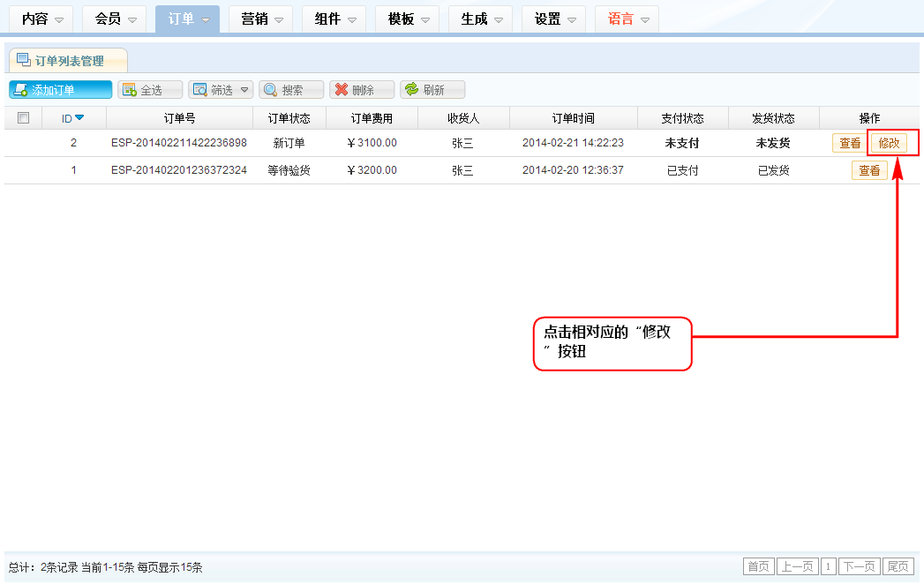
Task: Jump to 尾页 (last page)
Action: pyautogui.click(x=898, y=566)
